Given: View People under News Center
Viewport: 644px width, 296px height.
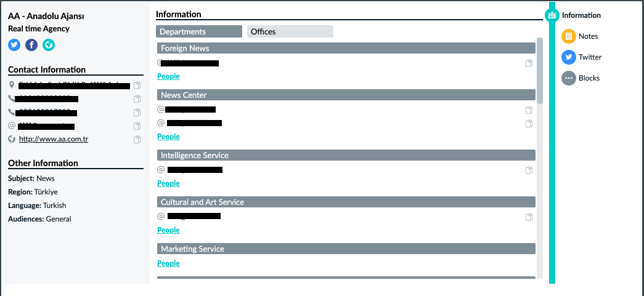Looking at the screenshot, I should pos(168,137).
